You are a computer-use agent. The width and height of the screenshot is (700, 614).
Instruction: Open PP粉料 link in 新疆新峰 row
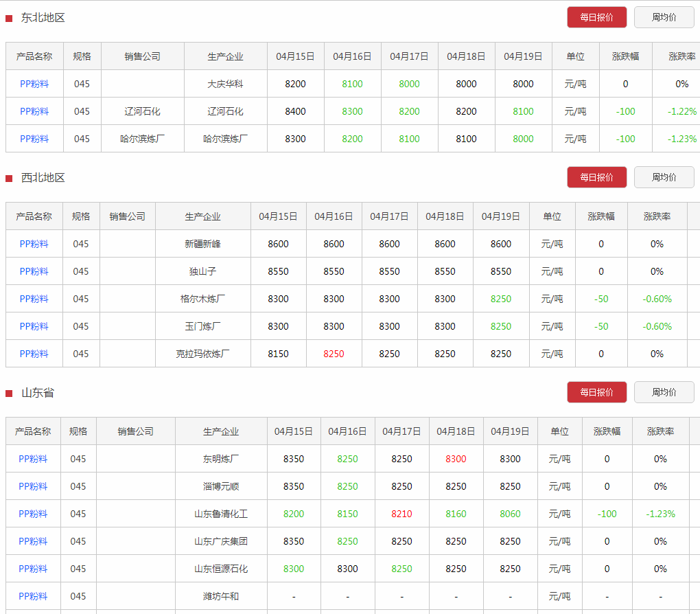pos(34,244)
